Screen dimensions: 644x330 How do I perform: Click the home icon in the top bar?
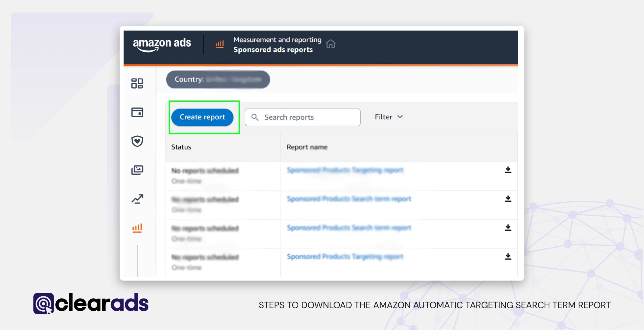331,44
